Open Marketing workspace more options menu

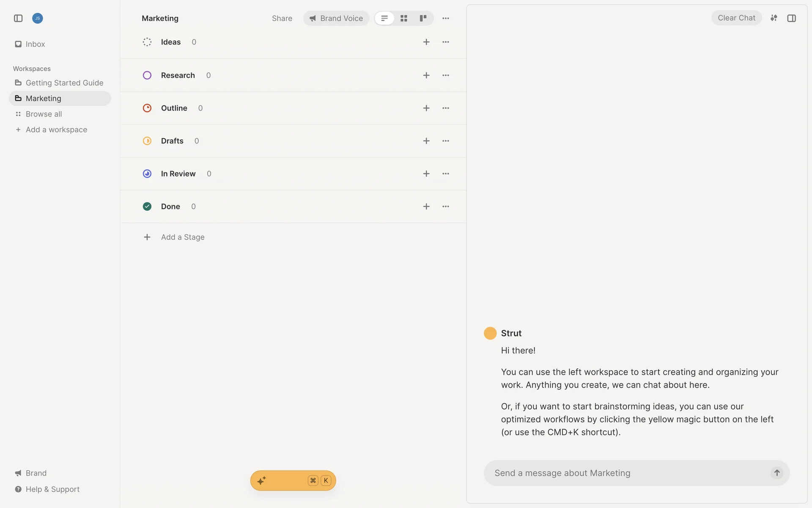click(446, 18)
